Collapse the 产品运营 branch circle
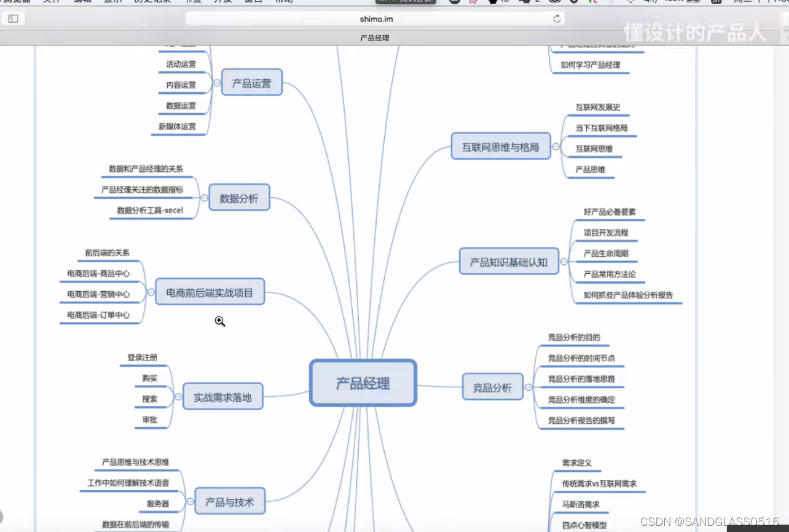The height and width of the screenshot is (532, 789). 217,82
